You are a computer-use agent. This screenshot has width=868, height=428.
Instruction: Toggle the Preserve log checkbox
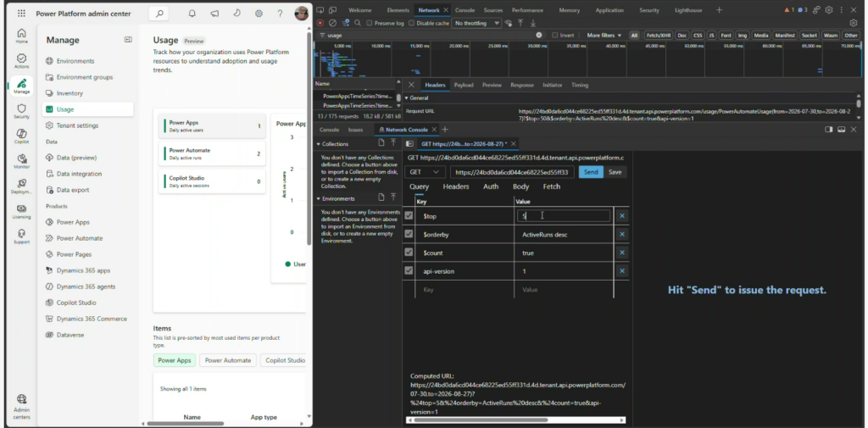(x=370, y=23)
